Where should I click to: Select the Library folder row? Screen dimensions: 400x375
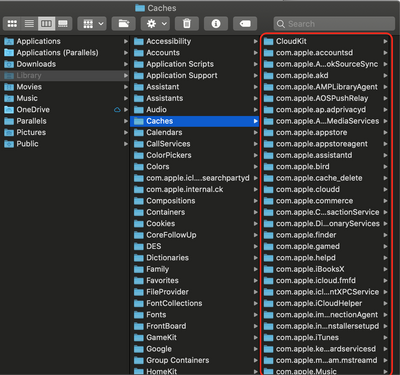65,76
